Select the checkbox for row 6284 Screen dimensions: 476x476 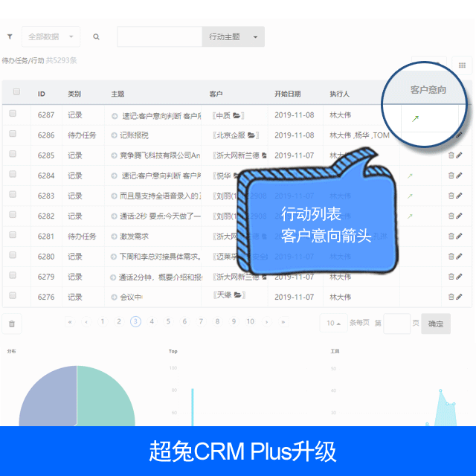(13, 174)
